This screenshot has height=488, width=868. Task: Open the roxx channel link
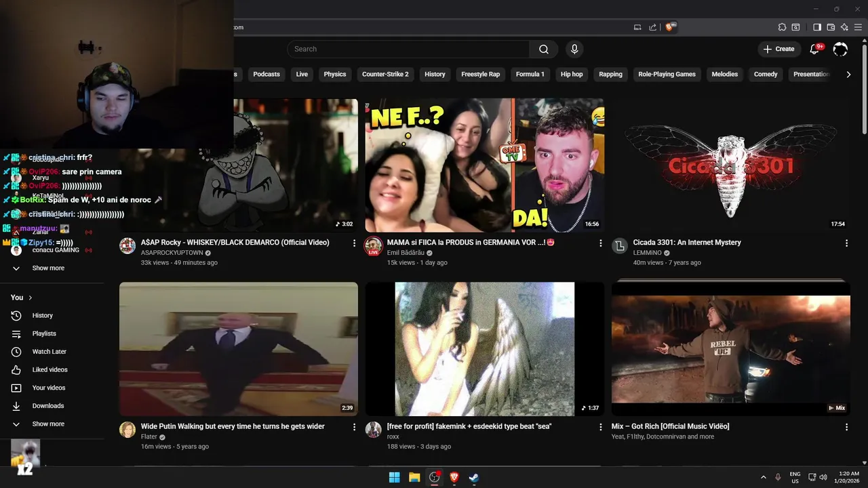pos(393,436)
